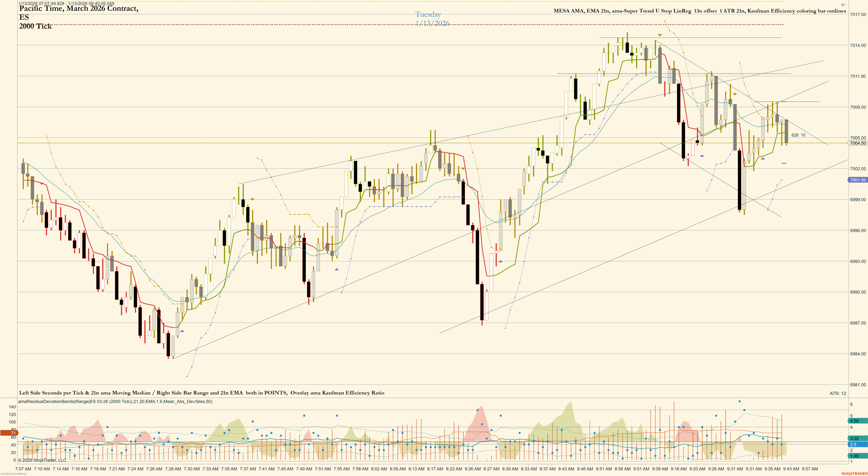Click the 120 value on the lower left axis

click(x=12, y=415)
